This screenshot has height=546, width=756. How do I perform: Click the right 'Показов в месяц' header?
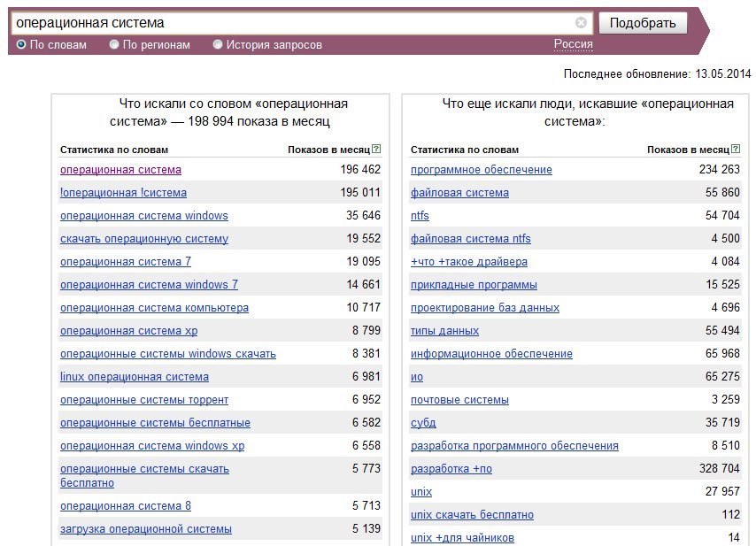[x=688, y=150]
